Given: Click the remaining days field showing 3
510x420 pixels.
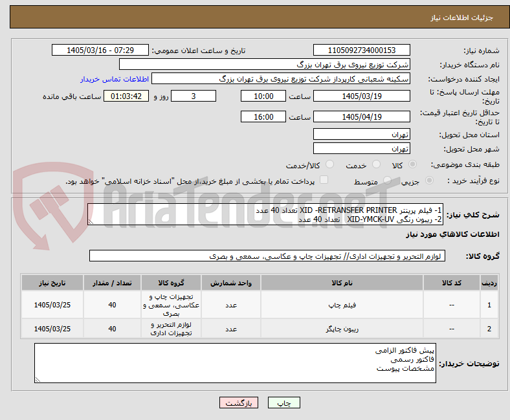Looking at the screenshot, I should coord(194,96).
